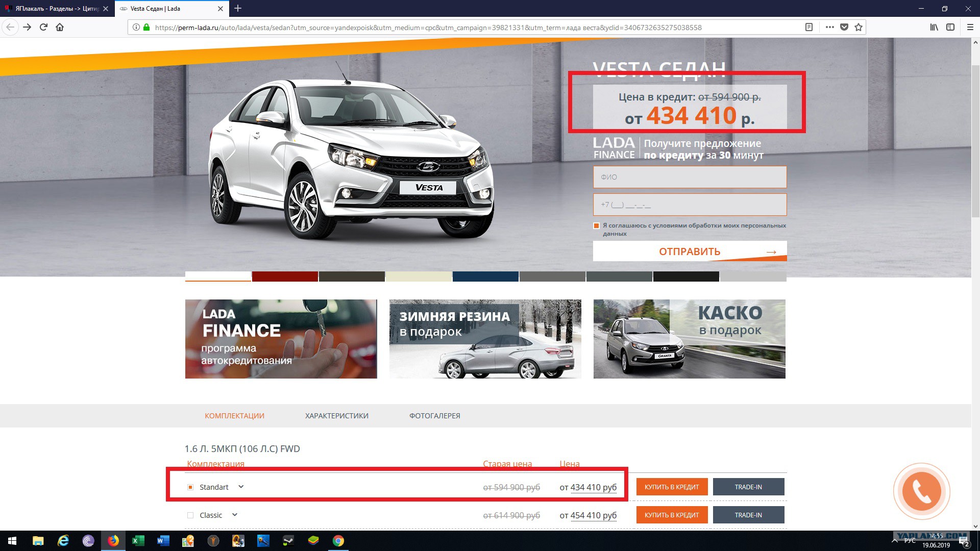Screen dimensions: 980x551
Task: Expand the Classic trim details
Action: click(x=235, y=515)
